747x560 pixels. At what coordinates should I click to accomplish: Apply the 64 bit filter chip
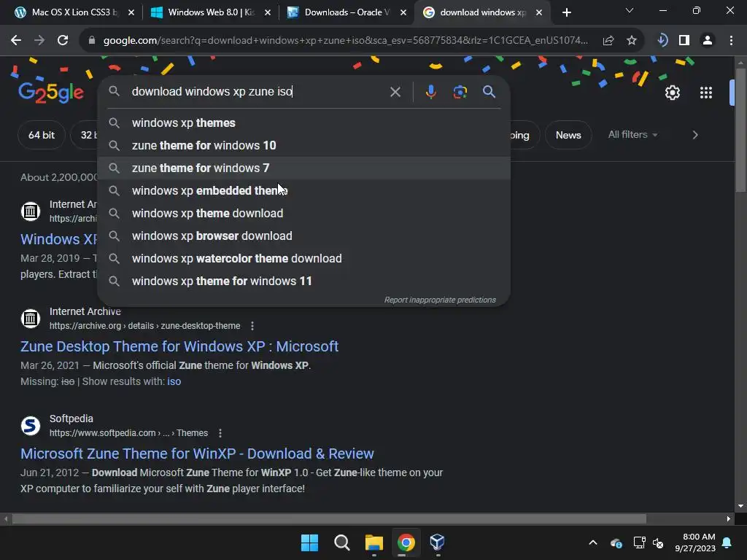(42, 135)
